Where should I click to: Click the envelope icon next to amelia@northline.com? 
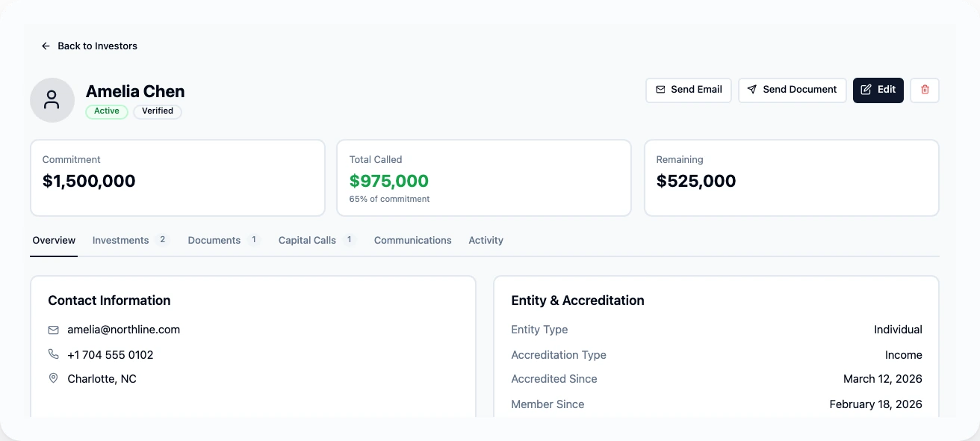[x=53, y=330]
